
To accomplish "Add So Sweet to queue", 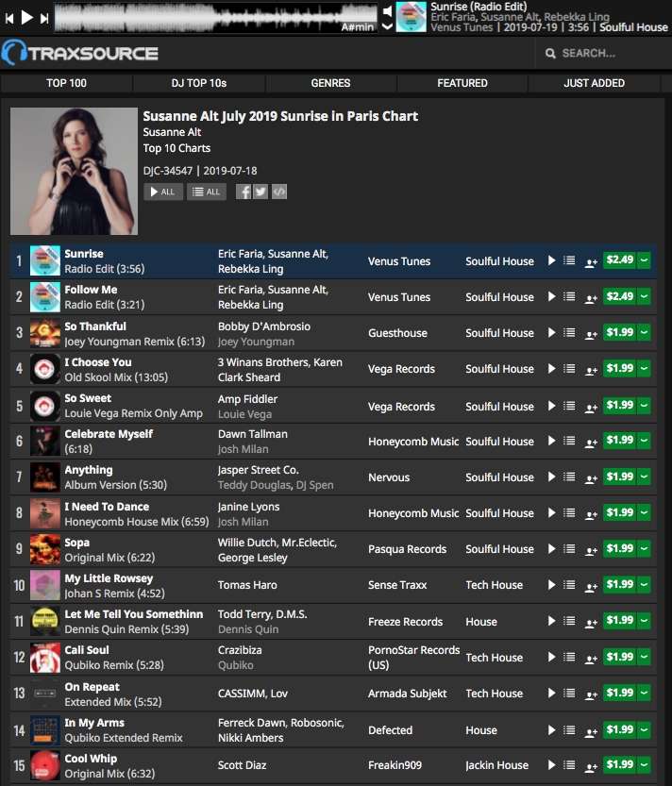I will (x=569, y=406).
